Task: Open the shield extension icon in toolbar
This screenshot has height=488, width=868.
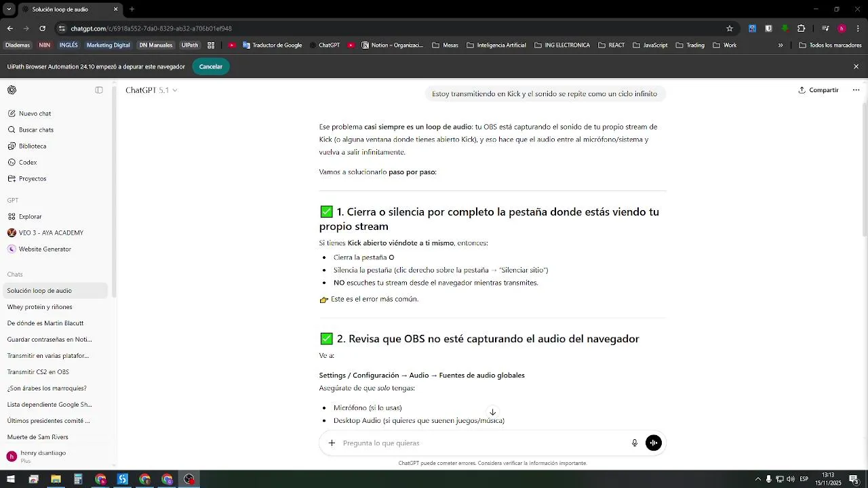Action: coord(768,28)
